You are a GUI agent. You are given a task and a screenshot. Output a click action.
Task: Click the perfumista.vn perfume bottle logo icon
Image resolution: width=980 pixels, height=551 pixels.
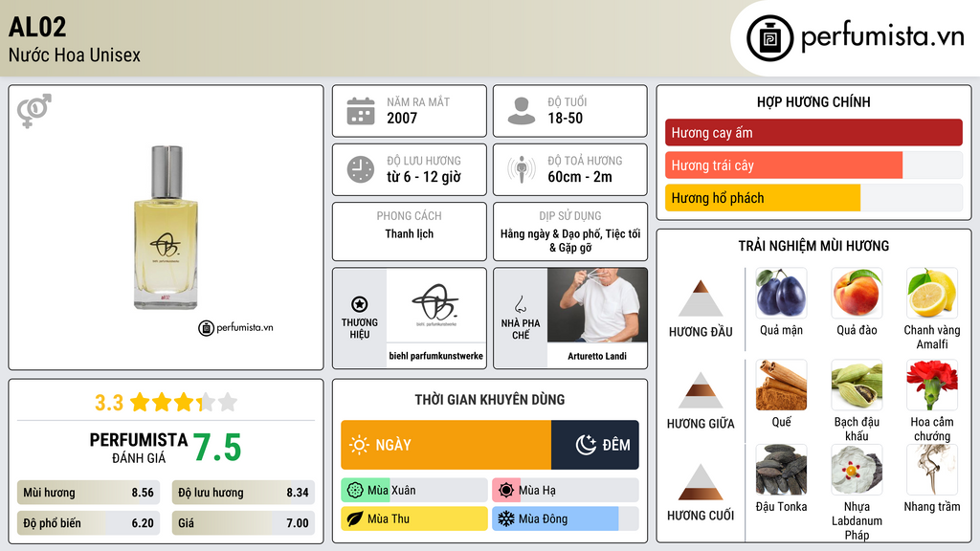[770, 38]
